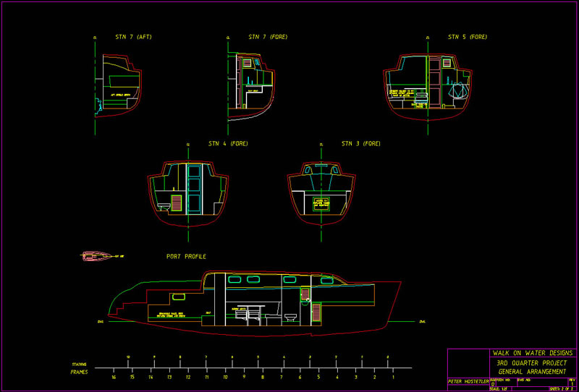Select the PORT PROFILE title text
The height and width of the screenshot is (392, 579).
[186, 257]
